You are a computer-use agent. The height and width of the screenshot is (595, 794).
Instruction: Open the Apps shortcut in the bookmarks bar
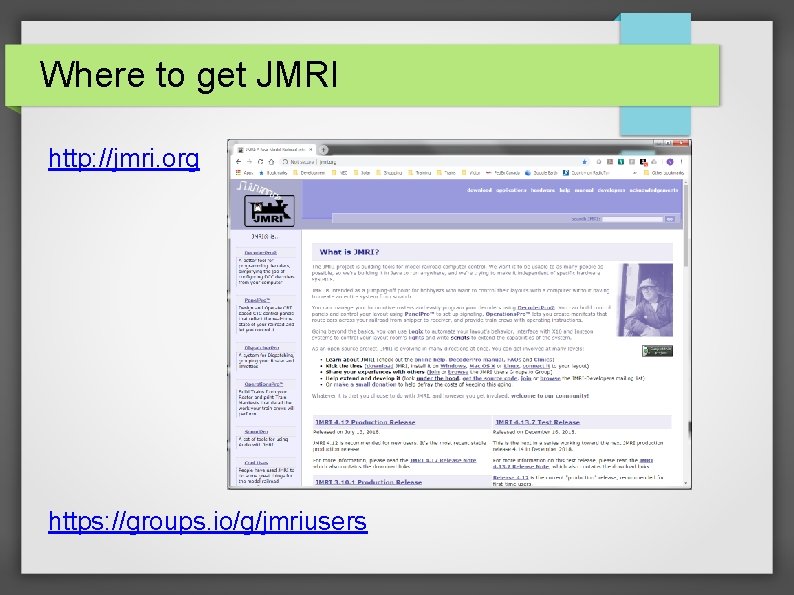[245, 173]
